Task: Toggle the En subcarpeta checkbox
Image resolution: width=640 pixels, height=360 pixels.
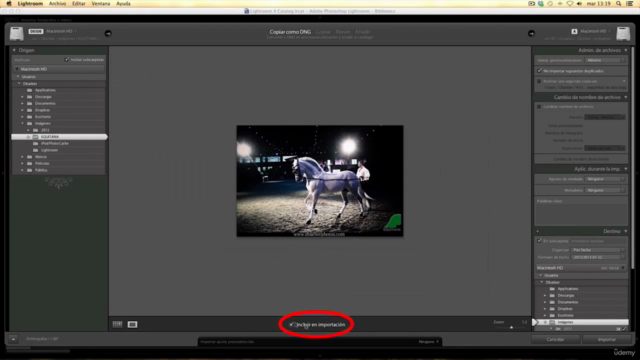Action: coord(539,241)
